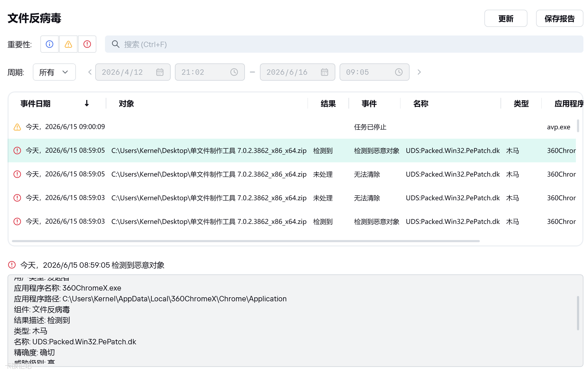
Task: Click the sort arrow in 事件日期 header
Action: [x=87, y=103]
